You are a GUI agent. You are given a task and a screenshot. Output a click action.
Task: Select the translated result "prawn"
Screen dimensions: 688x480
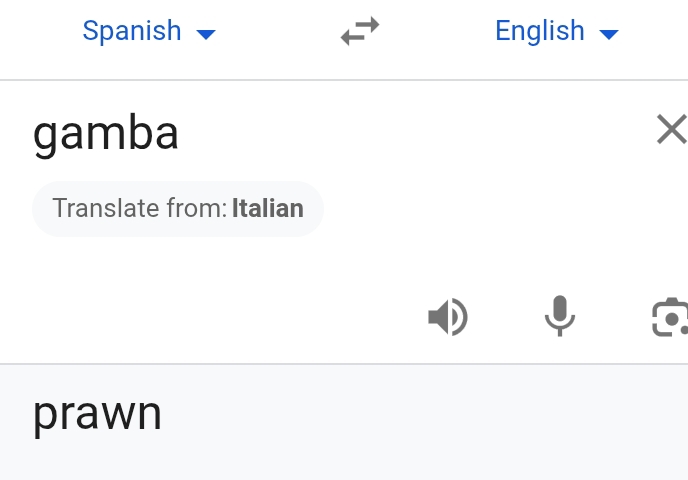coord(97,413)
